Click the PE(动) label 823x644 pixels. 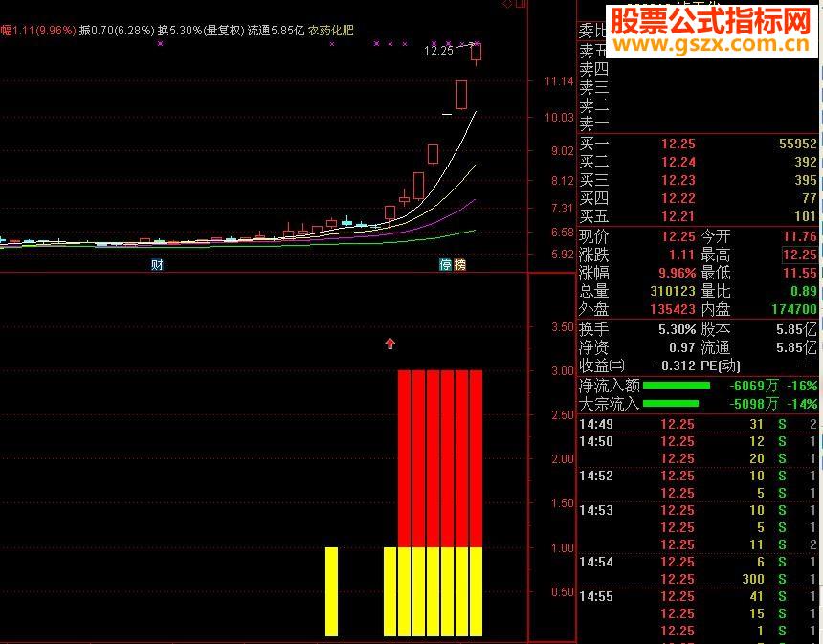click(721, 366)
